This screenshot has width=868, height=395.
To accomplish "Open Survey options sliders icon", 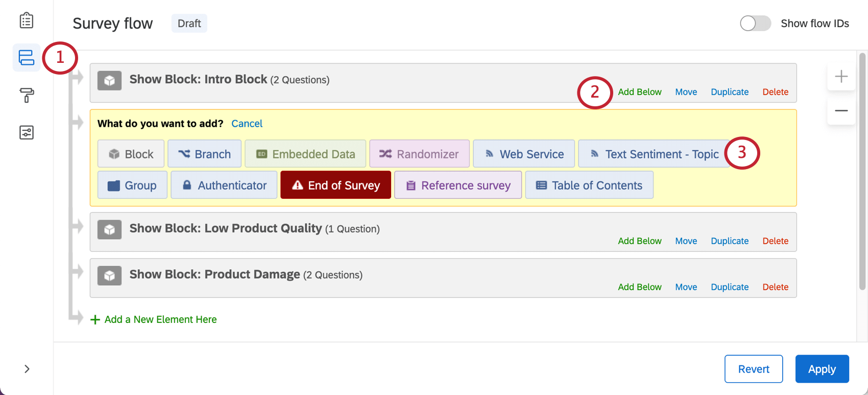I will tap(27, 133).
